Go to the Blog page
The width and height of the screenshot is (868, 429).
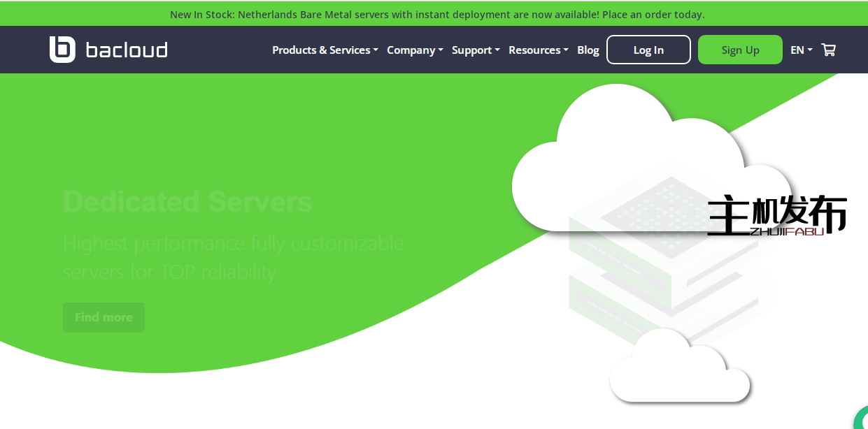coord(588,50)
